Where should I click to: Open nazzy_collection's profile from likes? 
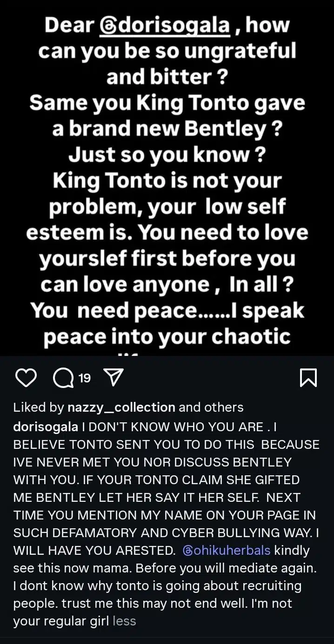tap(121, 407)
